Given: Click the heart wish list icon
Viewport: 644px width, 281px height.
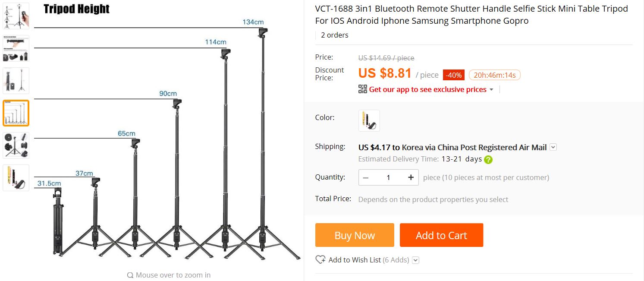Looking at the screenshot, I should pos(320,259).
